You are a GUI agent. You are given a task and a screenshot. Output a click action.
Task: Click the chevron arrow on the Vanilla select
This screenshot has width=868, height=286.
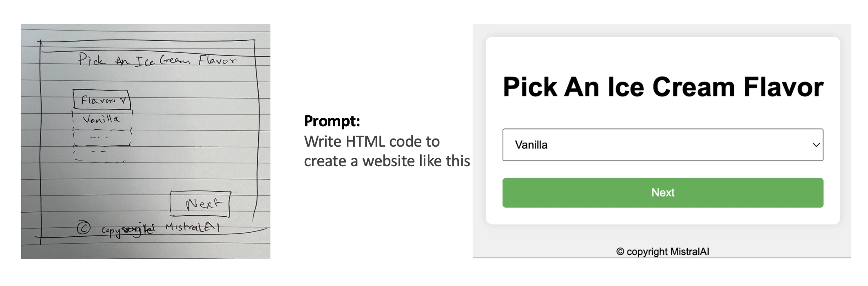pyautogui.click(x=816, y=145)
